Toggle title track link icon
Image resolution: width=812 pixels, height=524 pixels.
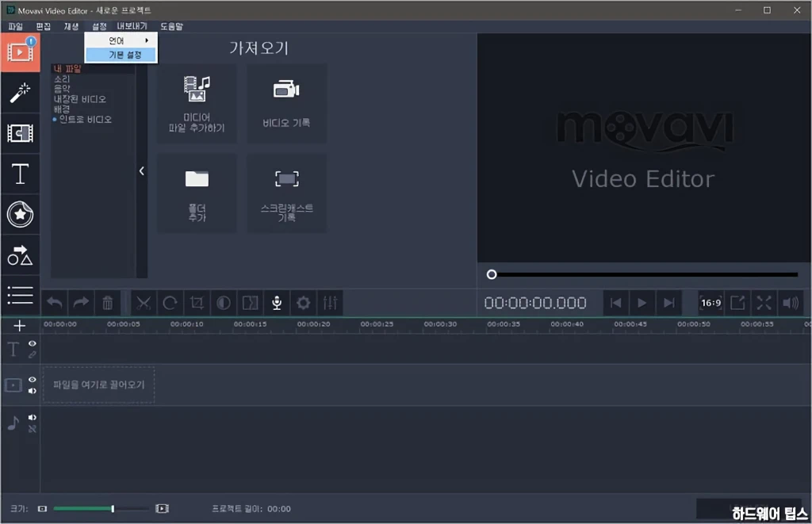(x=32, y=354)
